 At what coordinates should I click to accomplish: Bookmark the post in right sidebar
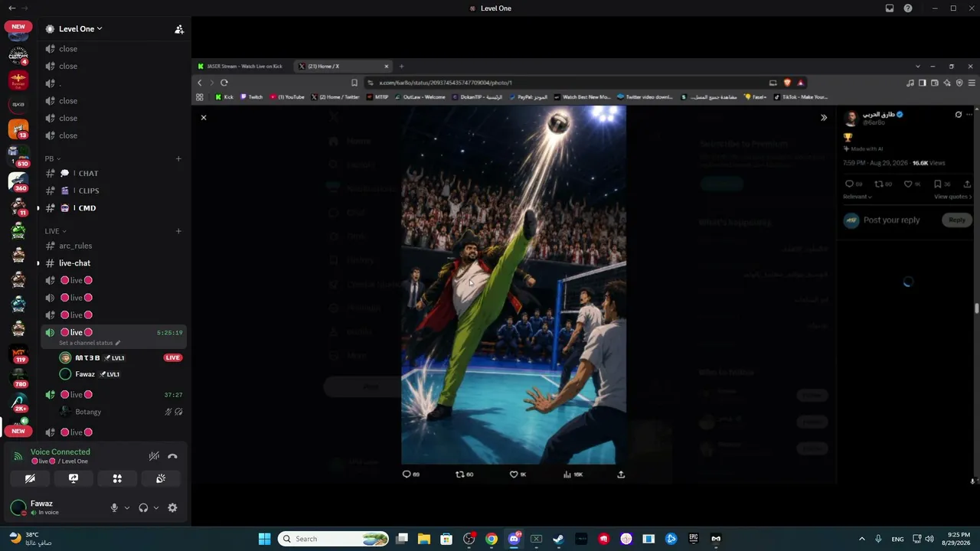(942, 184)
